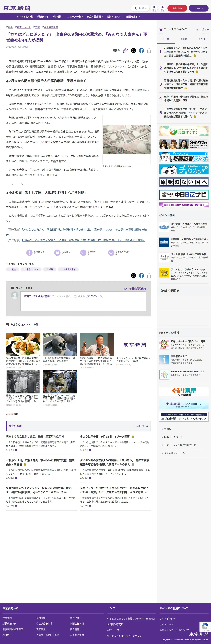Expand 東京新聞フォーラム sidebar link

point(173,453)
